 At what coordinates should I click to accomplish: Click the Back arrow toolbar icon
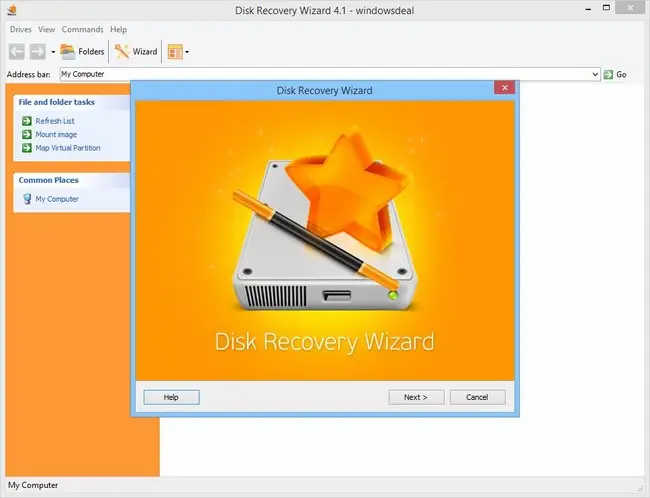point(17,52)
